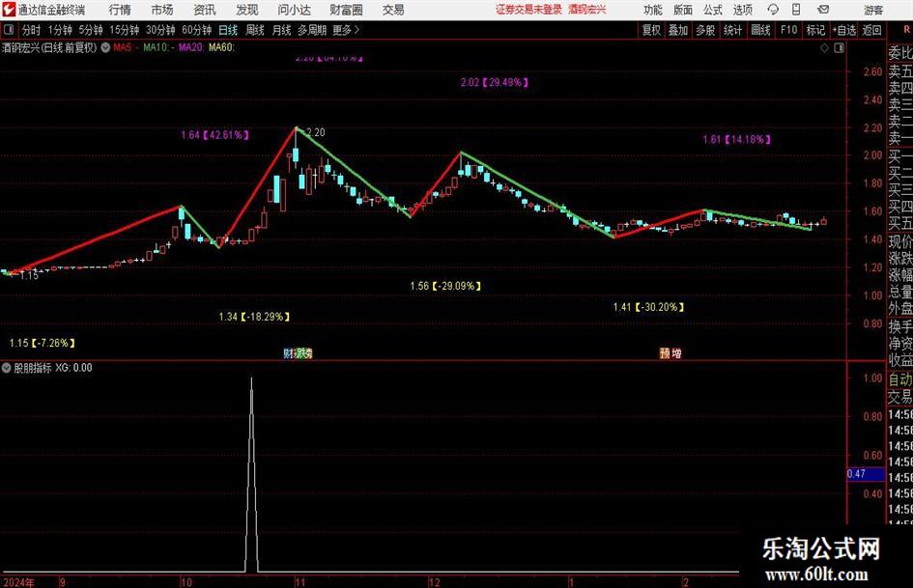Toggle the side panel icon beside the diamond
The width and height of the screenshot is (913, 588).
click(x=839, y=48)
